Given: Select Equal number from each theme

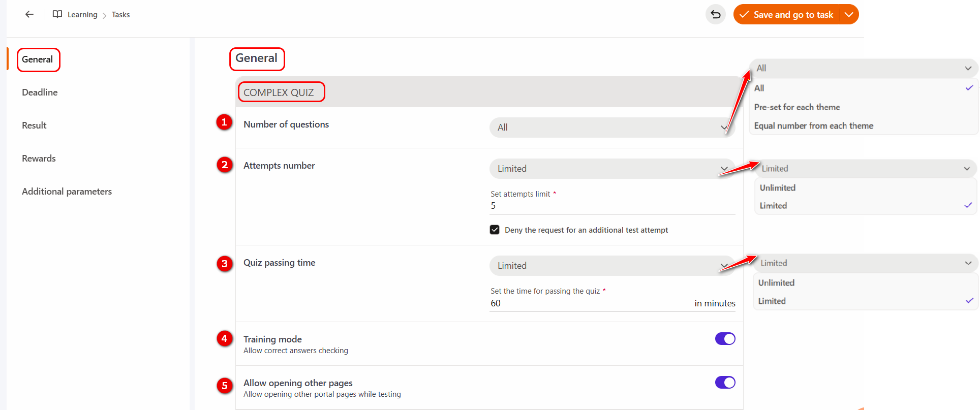Looking at the screenshot, I should click(x=813, y=125).
